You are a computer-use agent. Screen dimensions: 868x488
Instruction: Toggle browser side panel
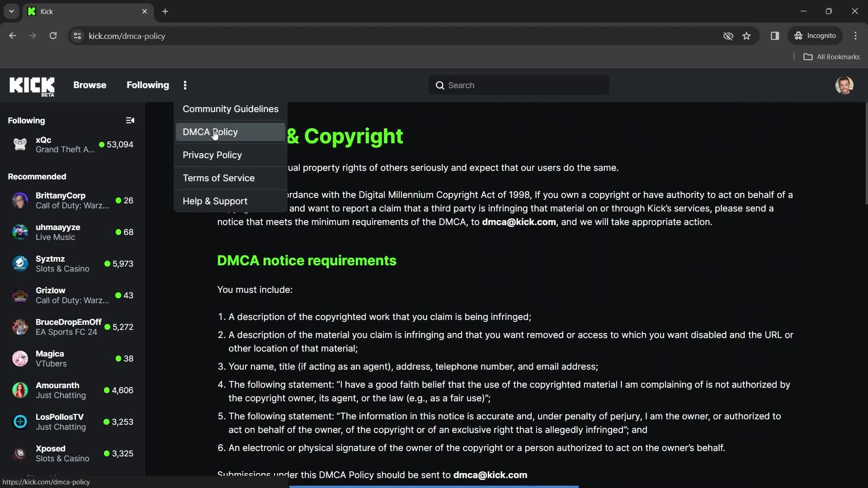coord(774,36)
